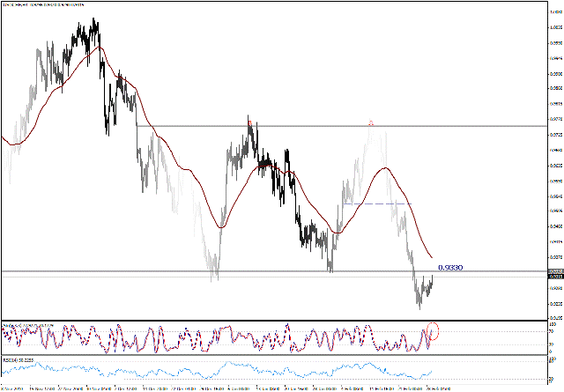Image resolution: width=564 pixels, height=392 pixels.
Task: Click the 0.9330 price level label
Action: pyautogui.click(x=450, y=267)
